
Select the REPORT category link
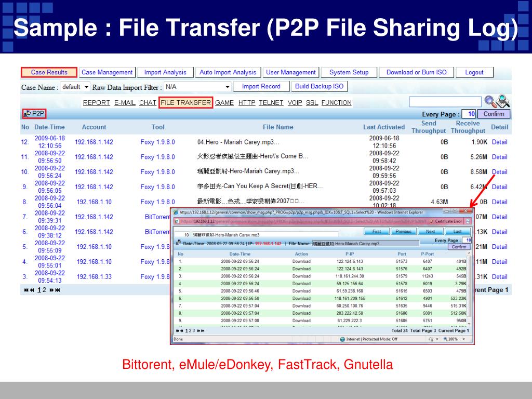tap(96, 102)
